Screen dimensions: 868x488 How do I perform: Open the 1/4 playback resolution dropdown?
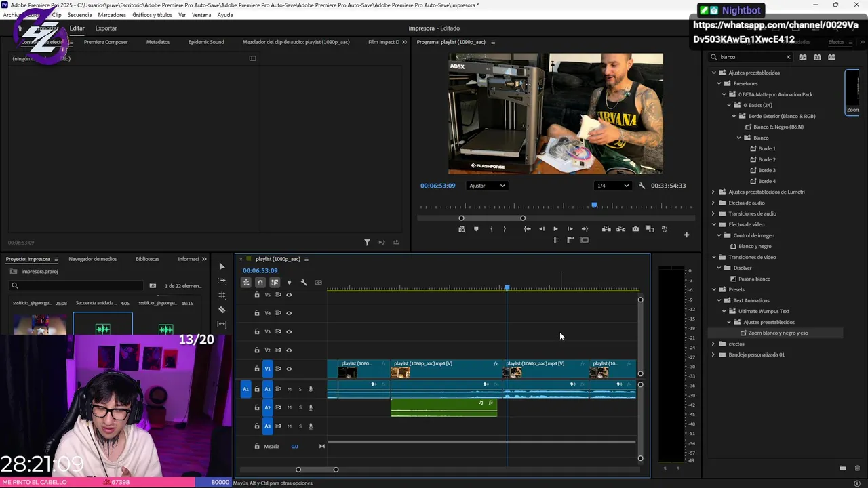coord(613,186)
